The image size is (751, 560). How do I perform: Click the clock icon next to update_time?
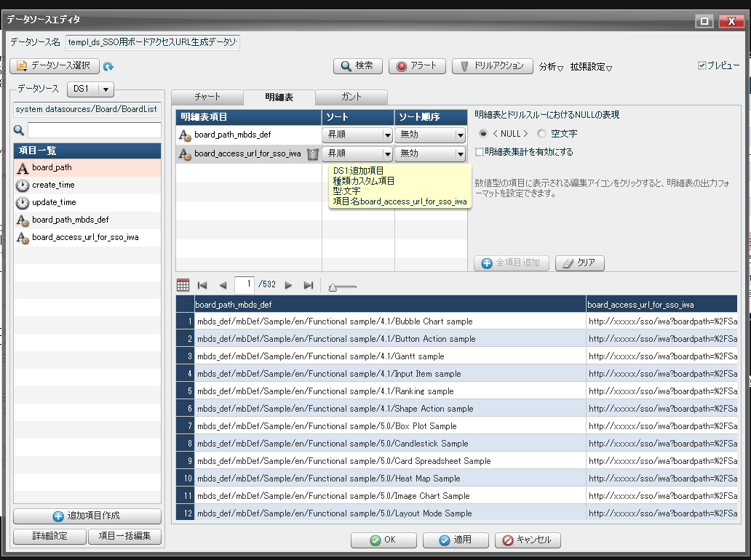coord(23,203)
